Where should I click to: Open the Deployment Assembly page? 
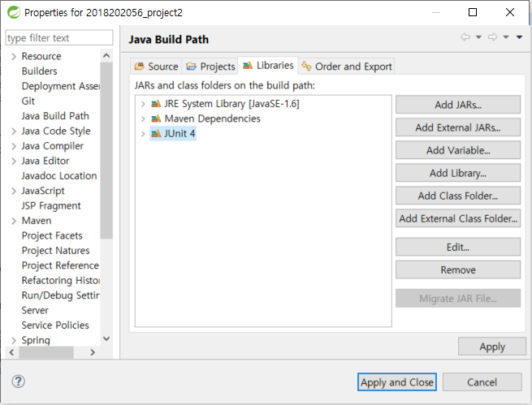click(x=61, y=86)
